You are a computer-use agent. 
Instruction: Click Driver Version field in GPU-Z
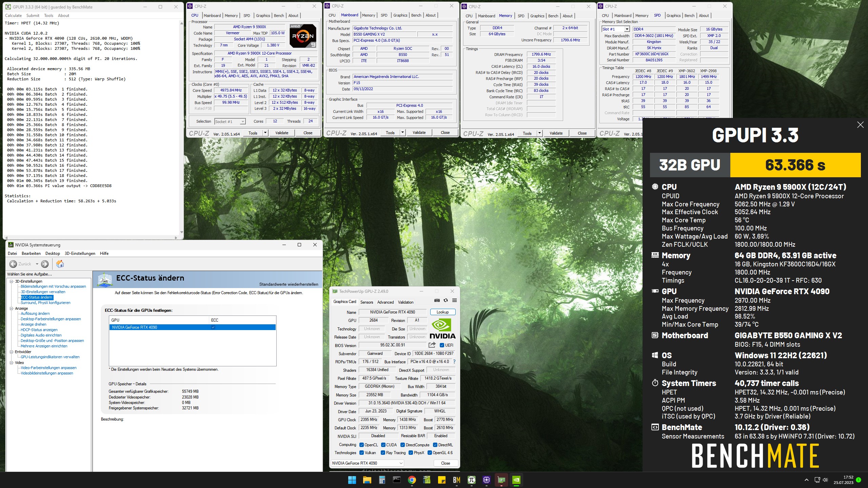407,403
